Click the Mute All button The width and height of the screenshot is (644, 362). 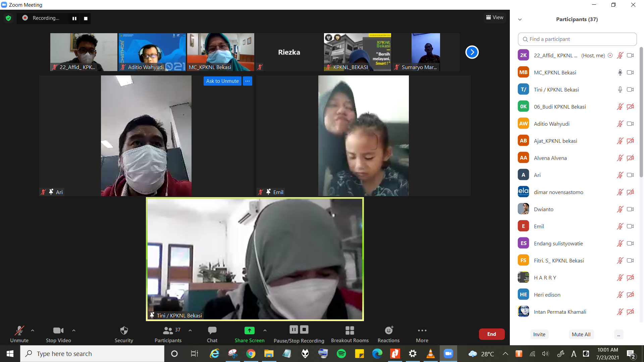[x=581, y=334]
